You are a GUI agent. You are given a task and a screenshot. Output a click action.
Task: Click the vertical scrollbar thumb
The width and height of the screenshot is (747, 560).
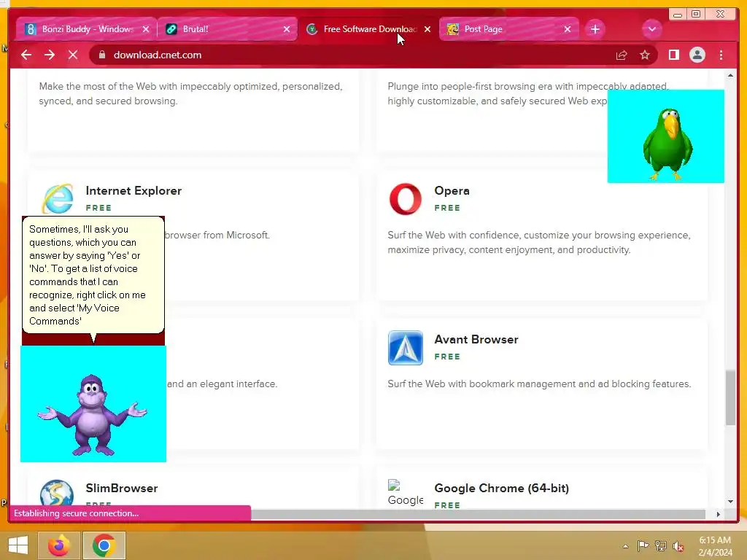coord(730,397)
